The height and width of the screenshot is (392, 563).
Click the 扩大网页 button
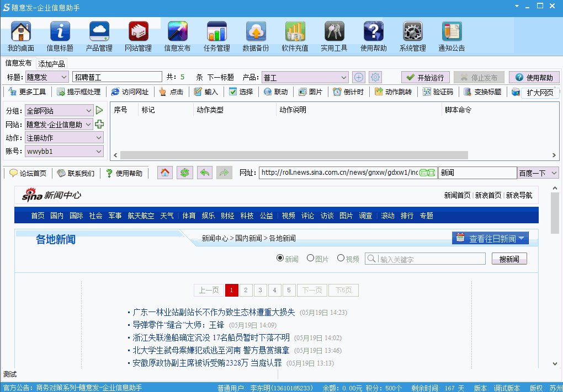coord(540,93)
